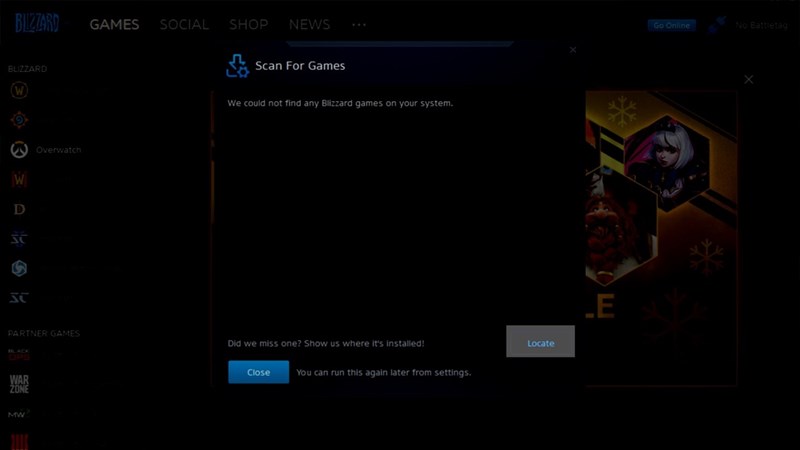Select Heroes of the Storm icon
The image size is (800, 450).
pyautogui.click(x=19, y=268)
